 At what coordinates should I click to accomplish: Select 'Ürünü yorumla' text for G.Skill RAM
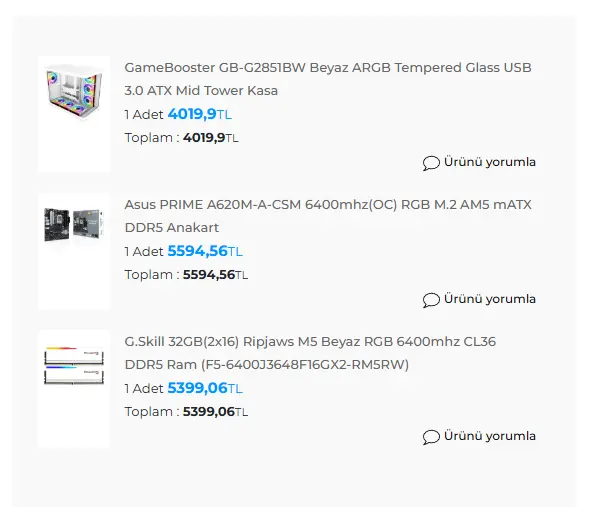tap(490, 436)
